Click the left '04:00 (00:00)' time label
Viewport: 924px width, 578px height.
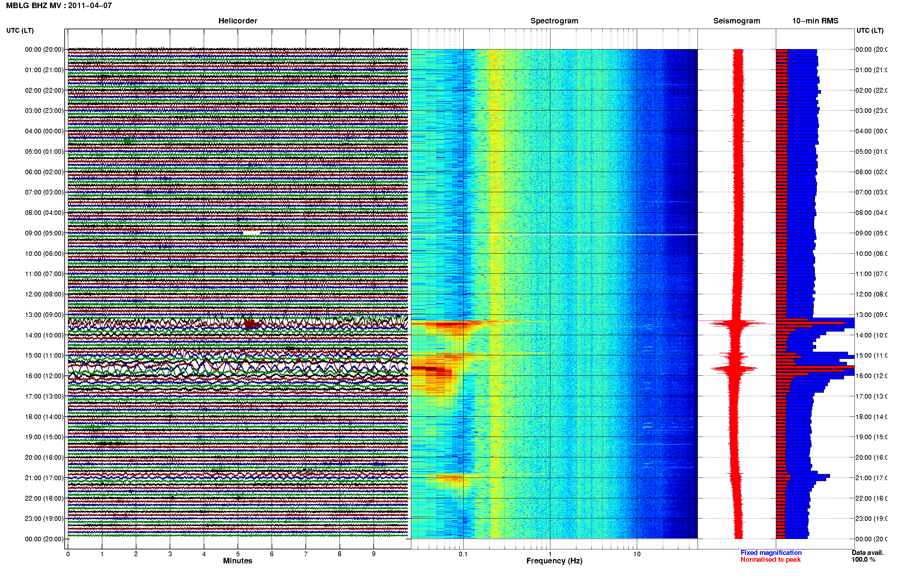(44, 131)
